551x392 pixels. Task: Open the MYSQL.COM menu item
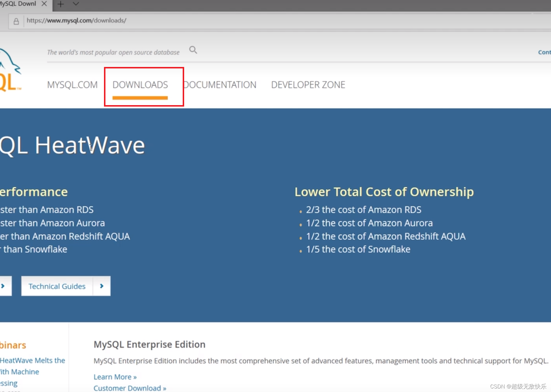72,85
